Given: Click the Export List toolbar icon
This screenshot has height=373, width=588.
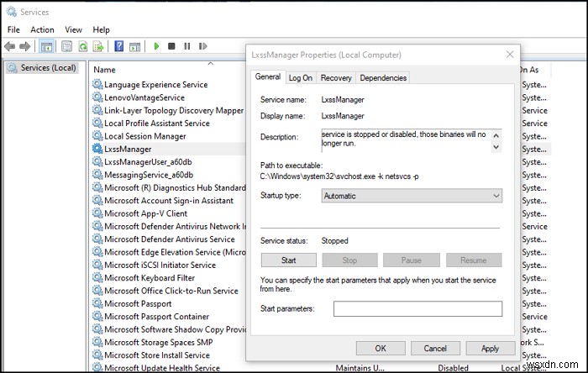Looking at the screenshot, I should [x=97, y=45].
